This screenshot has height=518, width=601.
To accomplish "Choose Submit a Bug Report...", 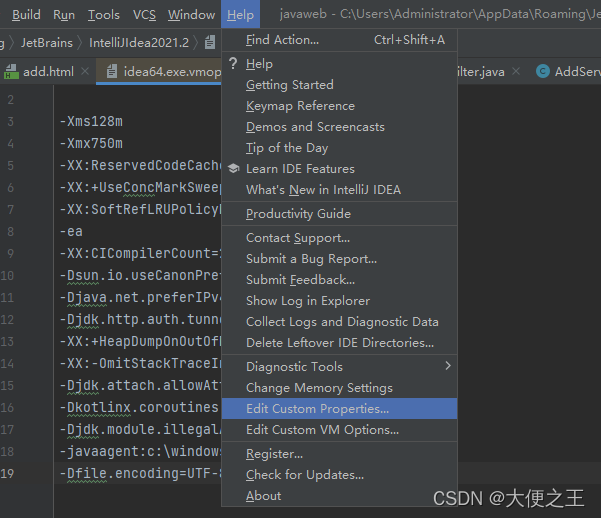I will [x=340, y=259].
